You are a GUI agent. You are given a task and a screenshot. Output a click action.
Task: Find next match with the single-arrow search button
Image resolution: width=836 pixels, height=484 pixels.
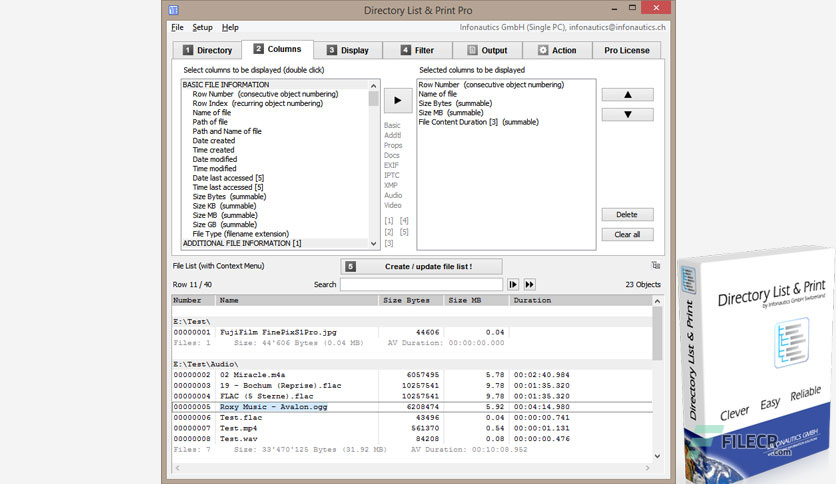pos(513,285)
